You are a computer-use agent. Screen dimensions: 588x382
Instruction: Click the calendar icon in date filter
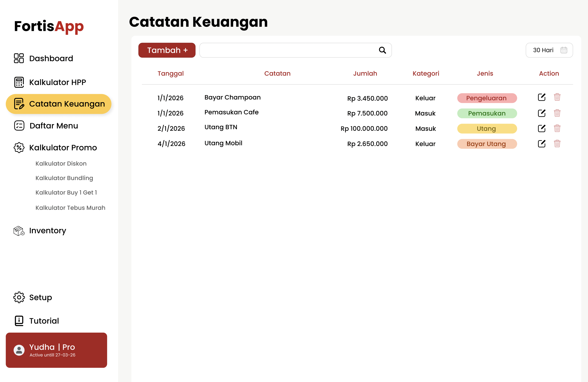tap(564, 50)
